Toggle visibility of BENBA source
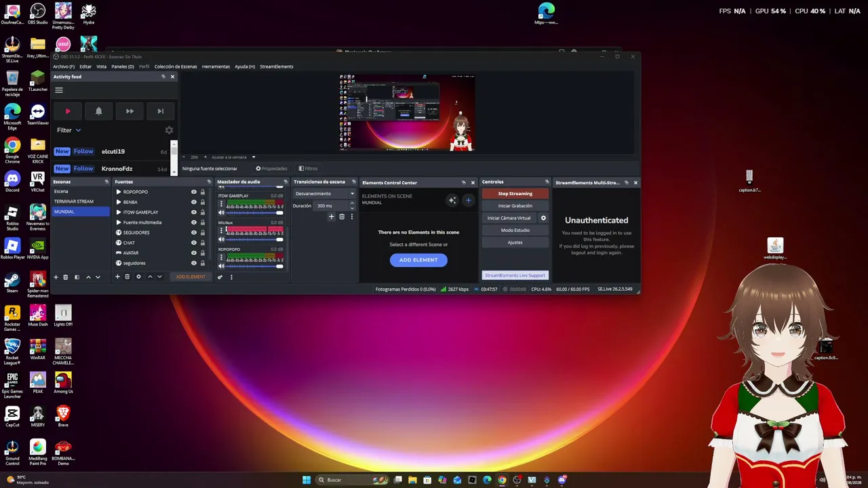Image resolution: width=868 pixels, height=488 pixels. coord(194,202)
